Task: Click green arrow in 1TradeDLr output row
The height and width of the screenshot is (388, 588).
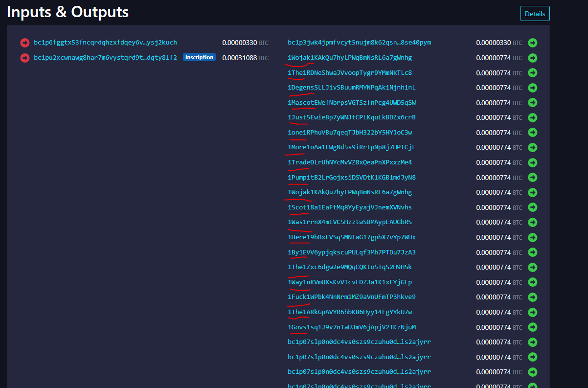Action: 533,162
